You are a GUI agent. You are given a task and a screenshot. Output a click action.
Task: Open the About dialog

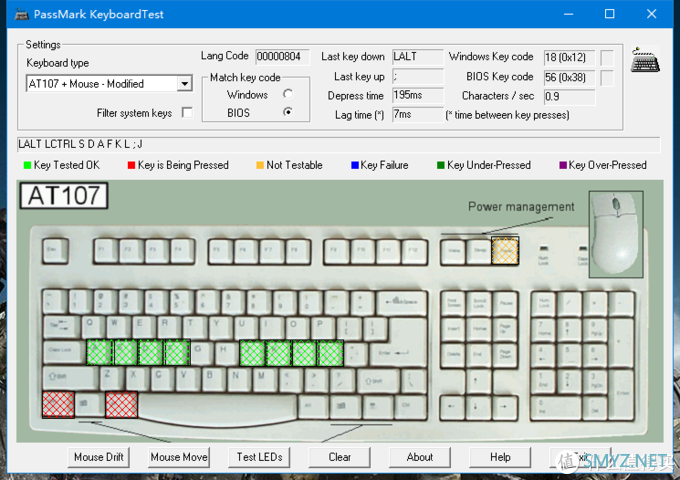click(x=420, y=457)
